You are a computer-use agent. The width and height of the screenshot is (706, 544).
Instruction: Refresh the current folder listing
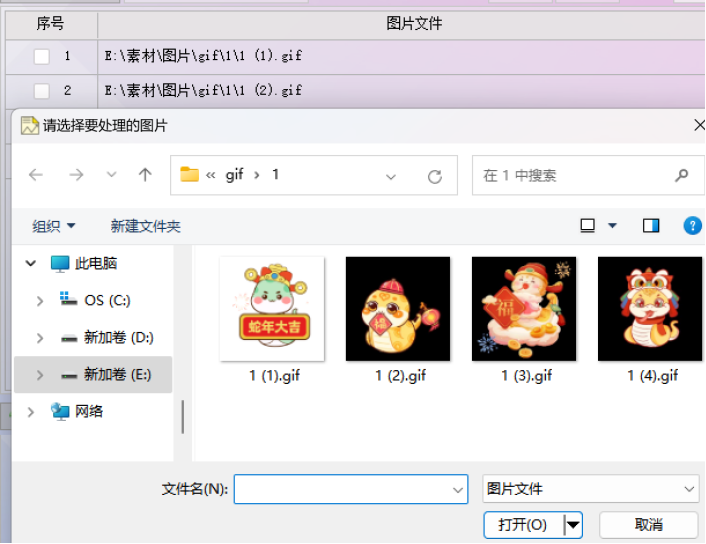434,176
